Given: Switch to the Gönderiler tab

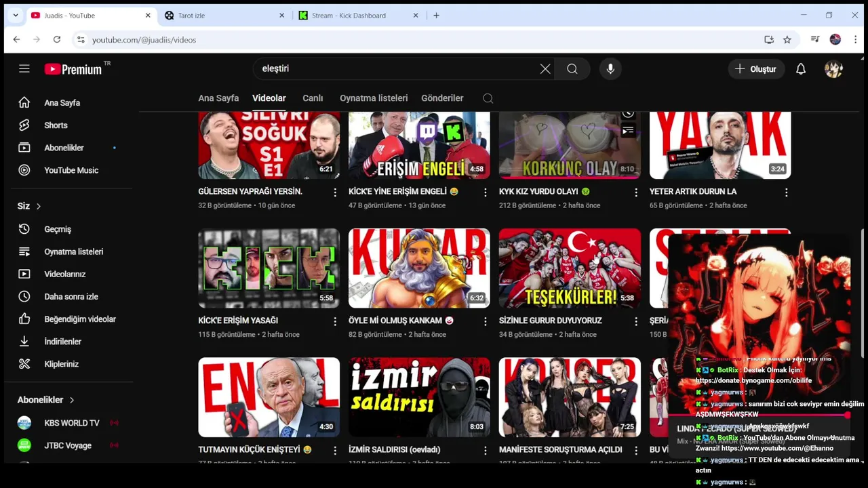Looking at the screenshot, I should [x=442, y=98].
